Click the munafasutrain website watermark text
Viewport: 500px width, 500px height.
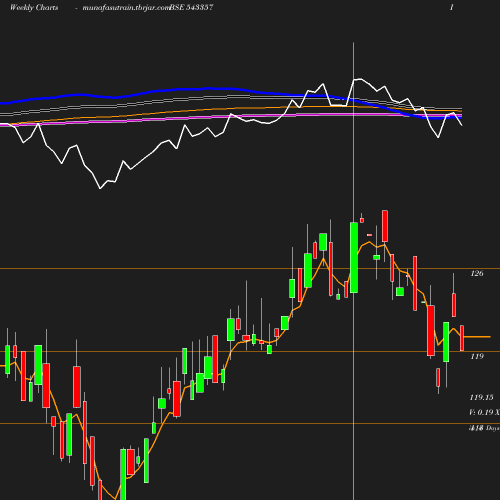click(126, 8)
